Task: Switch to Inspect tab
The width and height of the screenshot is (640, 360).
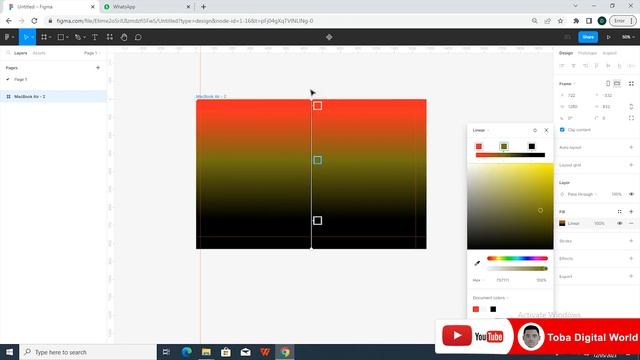Action: pyautogui.click(x=609, y=53)
